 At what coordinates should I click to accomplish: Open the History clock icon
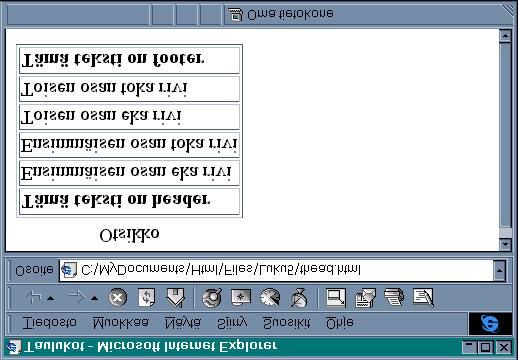click(x=270, y=297)
